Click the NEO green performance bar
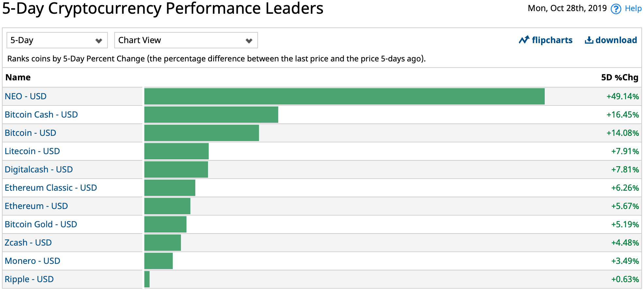Viewport: 644px width, 290px height. point(344,96)
